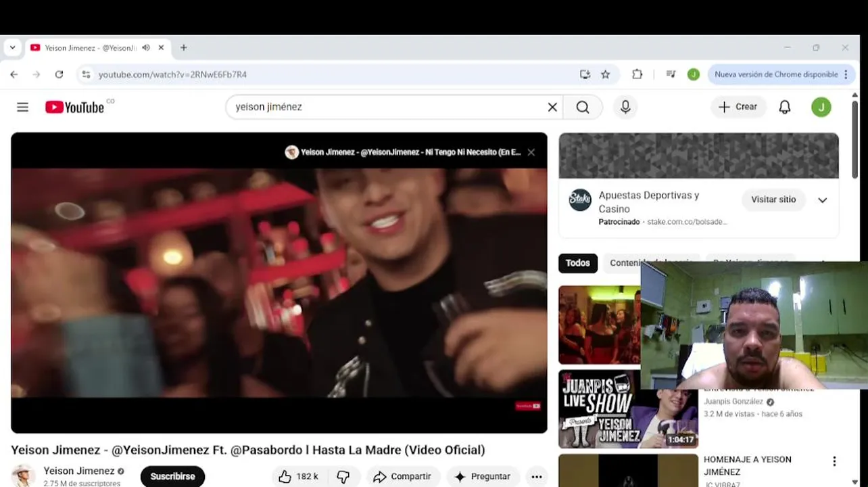This screenshot has height=487, width=868.
Task: Click the browser forward arrow
Action: [37, 74]
